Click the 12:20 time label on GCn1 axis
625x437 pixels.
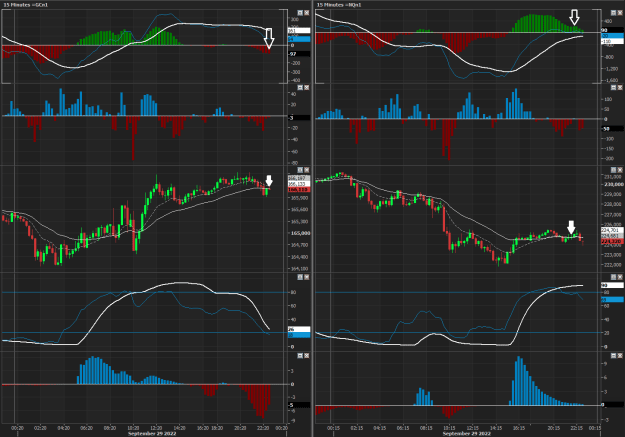[156, 428]
